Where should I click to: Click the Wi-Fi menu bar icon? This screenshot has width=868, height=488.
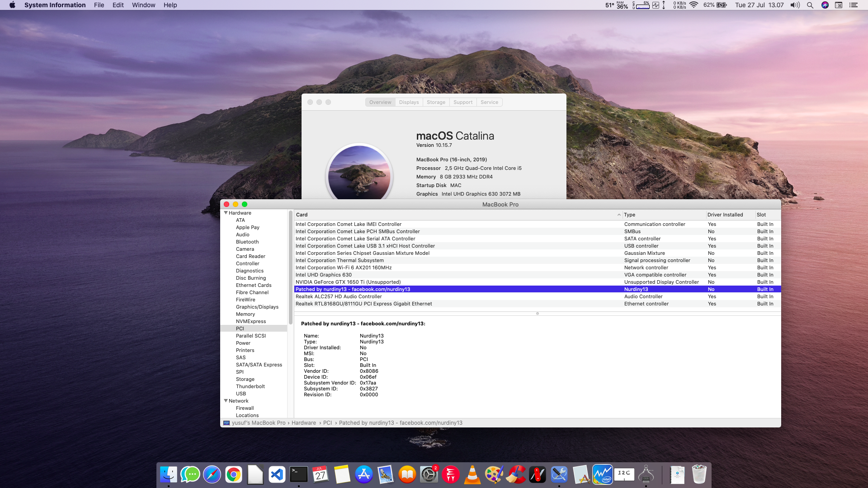coord(693,5)
